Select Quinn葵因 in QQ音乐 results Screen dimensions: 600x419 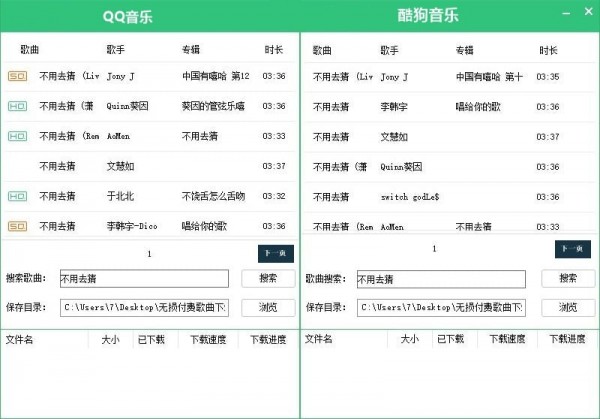click(127, 106)
